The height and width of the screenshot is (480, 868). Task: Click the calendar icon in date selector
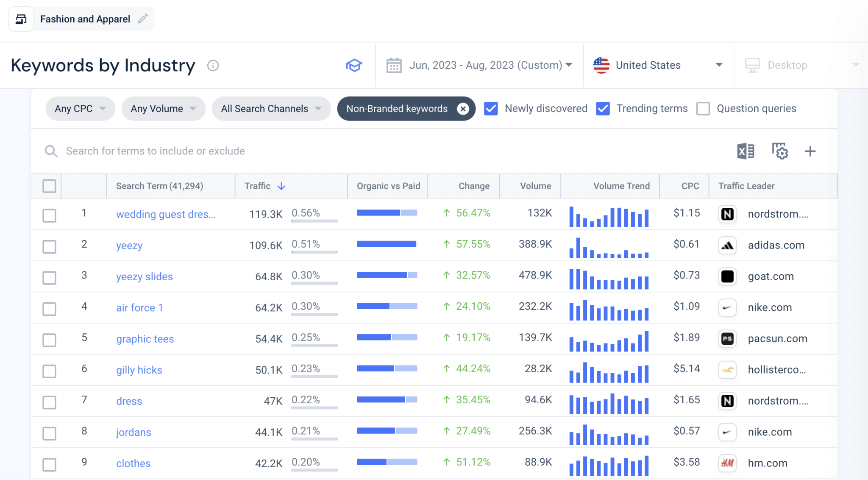pos(394,65)
